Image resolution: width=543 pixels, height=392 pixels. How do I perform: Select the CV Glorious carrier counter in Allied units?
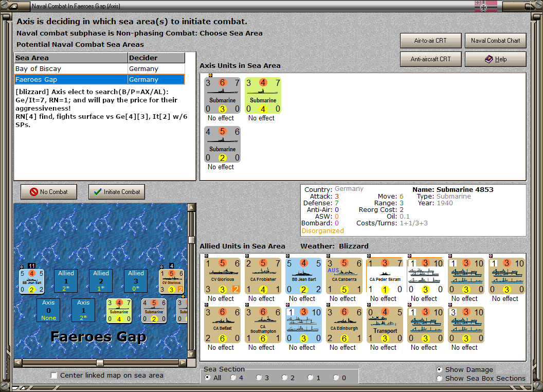pos(222,276)
